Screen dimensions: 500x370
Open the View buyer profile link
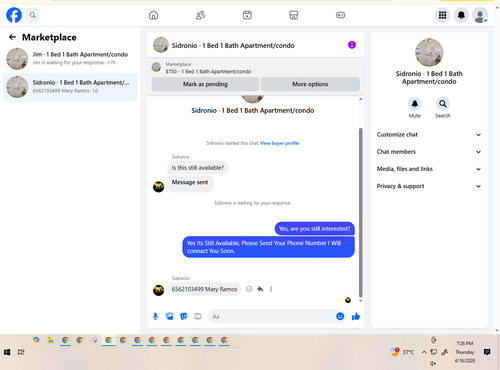(x=279, y=143)
